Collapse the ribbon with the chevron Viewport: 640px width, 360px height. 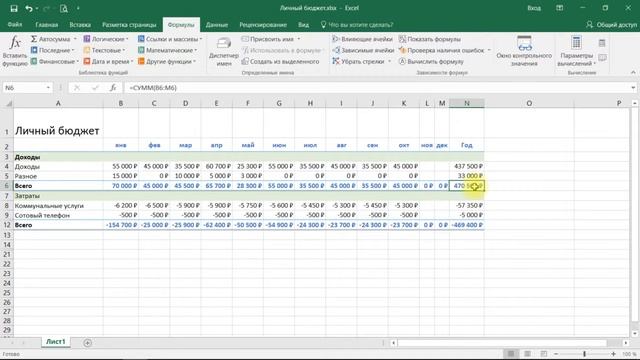[x=633, y=73]
